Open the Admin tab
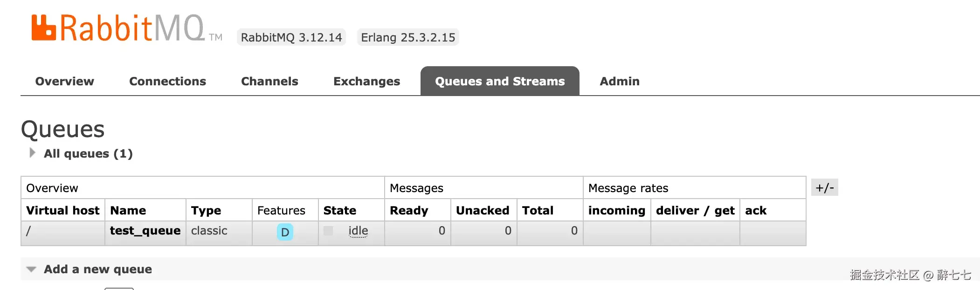The image size is (980, 290). point(619,81)
